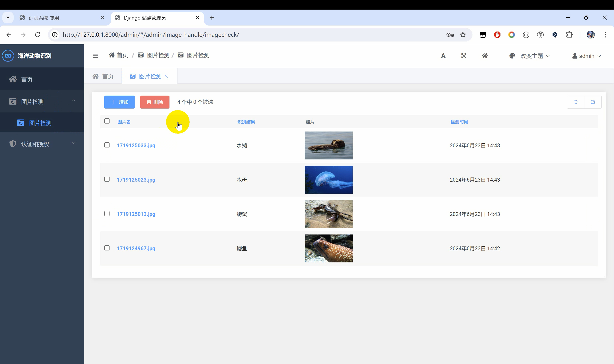Check the select-all checkbox in the table header
This screenshot has width=614, height=364.
(x=107, y=121)
